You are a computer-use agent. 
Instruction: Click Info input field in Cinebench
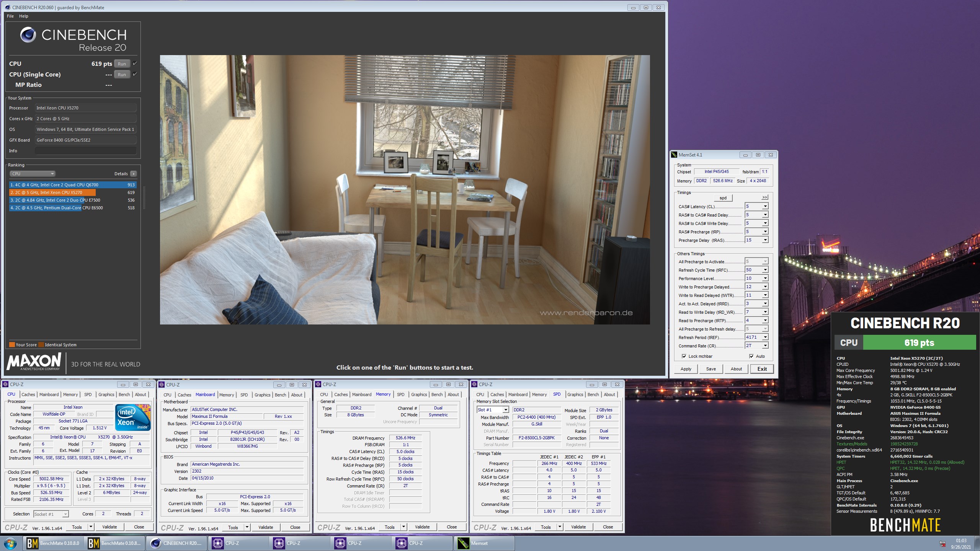(86, 151)
